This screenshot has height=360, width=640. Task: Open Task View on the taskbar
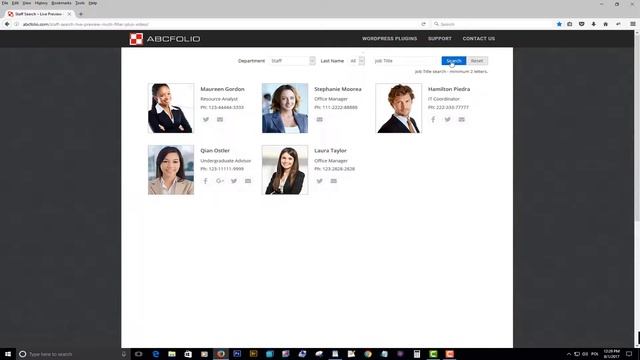pos(138,354)
